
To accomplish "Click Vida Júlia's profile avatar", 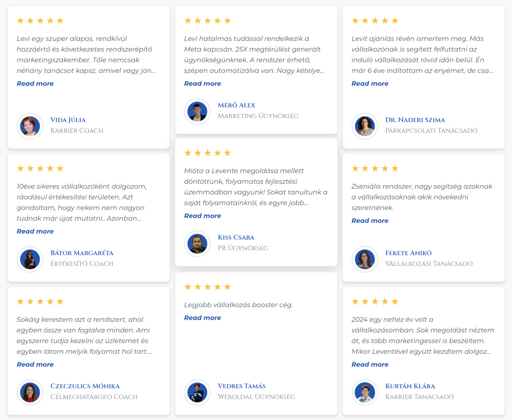I will (x=30, y=126).
